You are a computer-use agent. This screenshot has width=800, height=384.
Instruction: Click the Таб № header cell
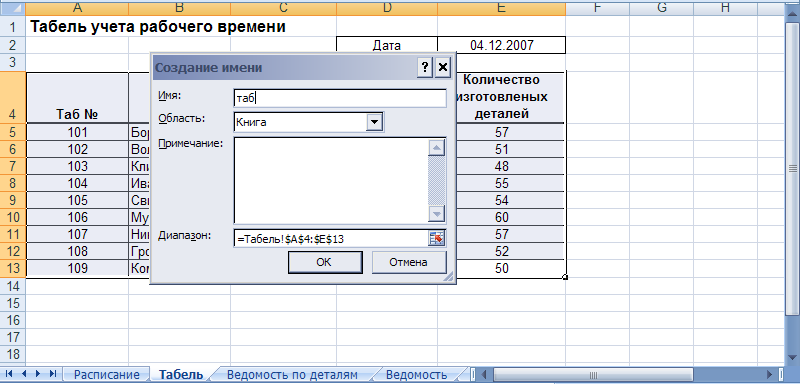[x=77, y=97]
